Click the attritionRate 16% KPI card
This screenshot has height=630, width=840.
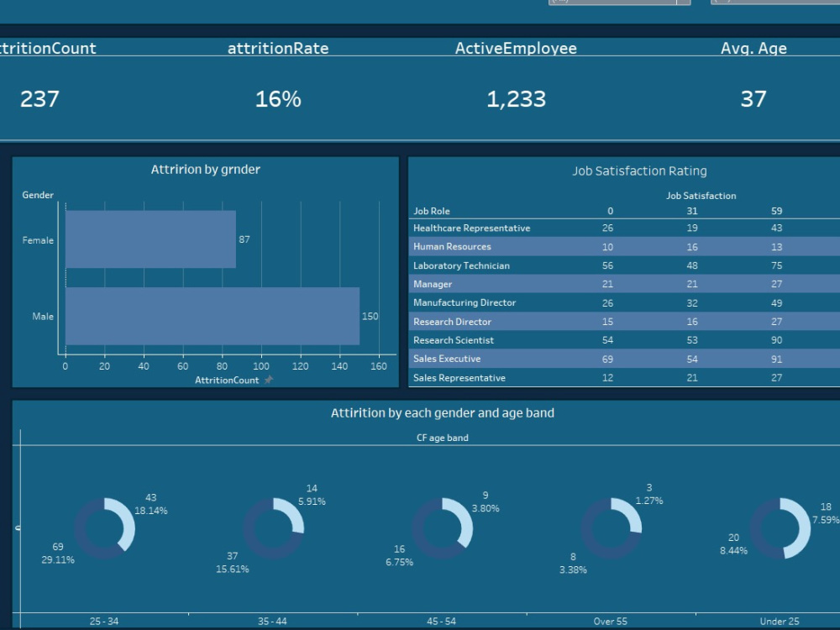pos(277,99)
